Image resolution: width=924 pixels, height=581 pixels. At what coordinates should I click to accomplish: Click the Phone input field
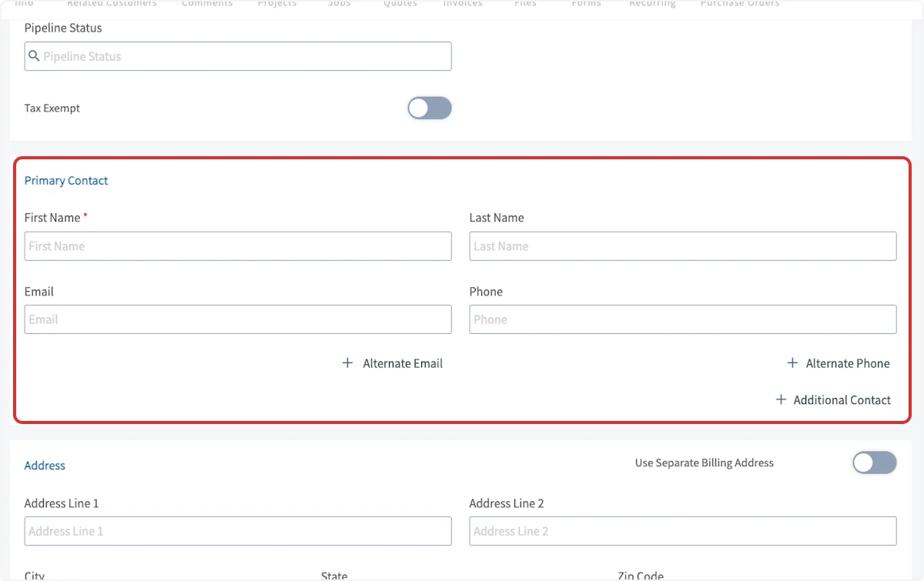683,319
